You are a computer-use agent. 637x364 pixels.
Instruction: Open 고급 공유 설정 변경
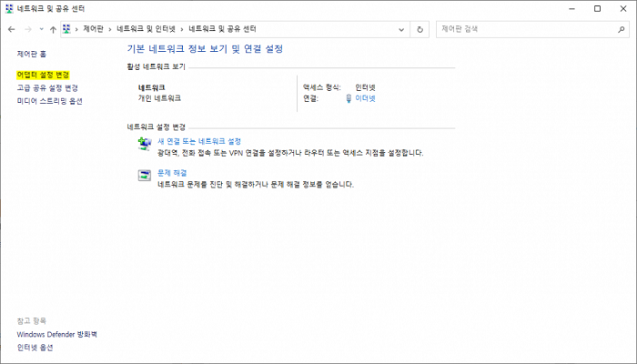[47, 88]
